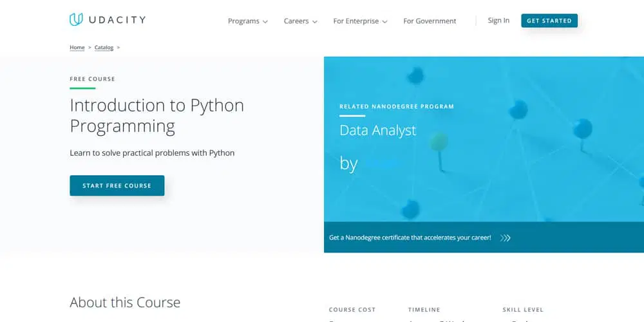This screenshot has width=644, height=322.
Task: Click the triple chevron arrow icon
Action: [x=505, y=238]
